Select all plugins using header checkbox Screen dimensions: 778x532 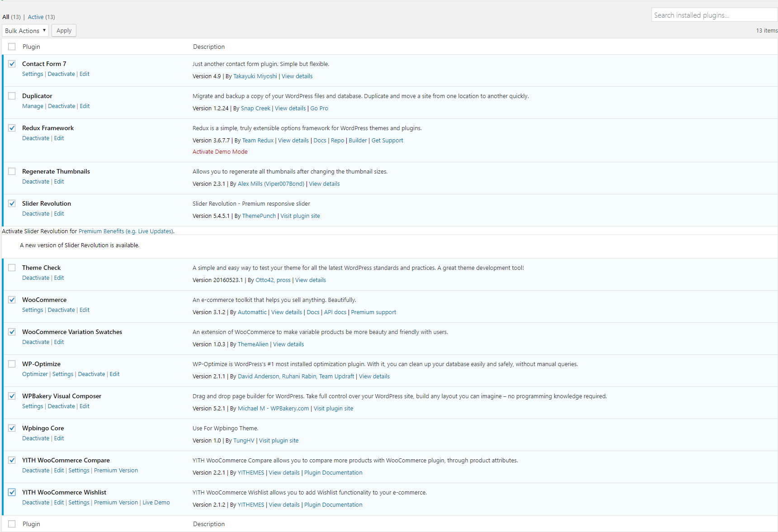point(12,47)
